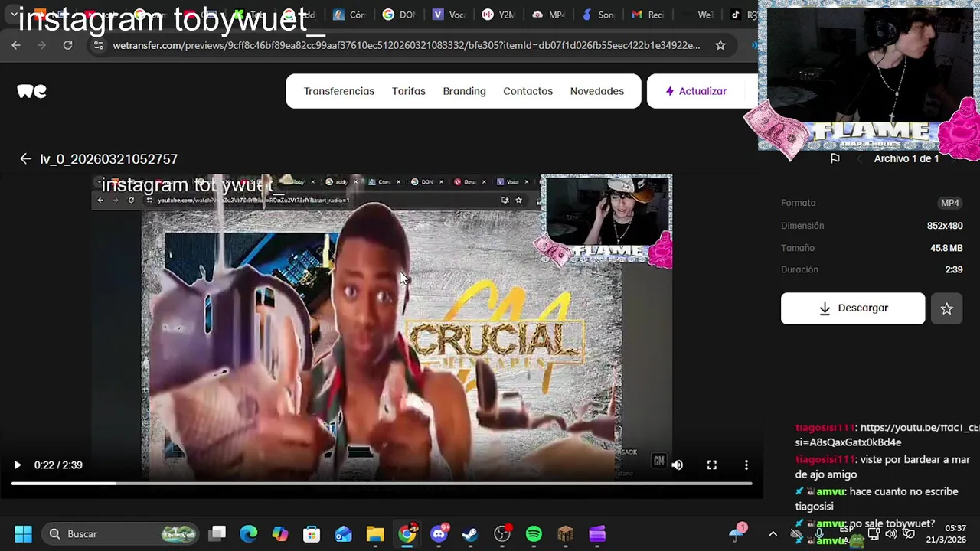The width and height of the screenshot is (980, 551).
Task: Click the Buscar taskbar search box
Action: coord(120,534)
